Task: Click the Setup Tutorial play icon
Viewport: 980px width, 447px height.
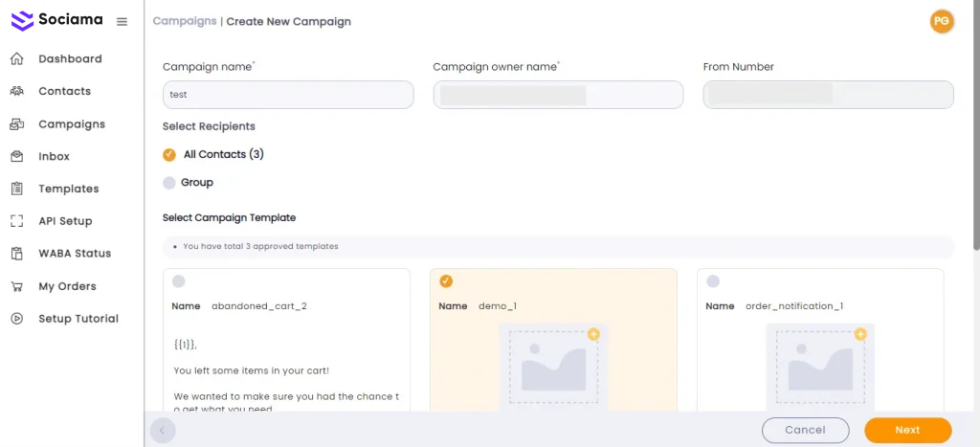Action: coord(17,319)
